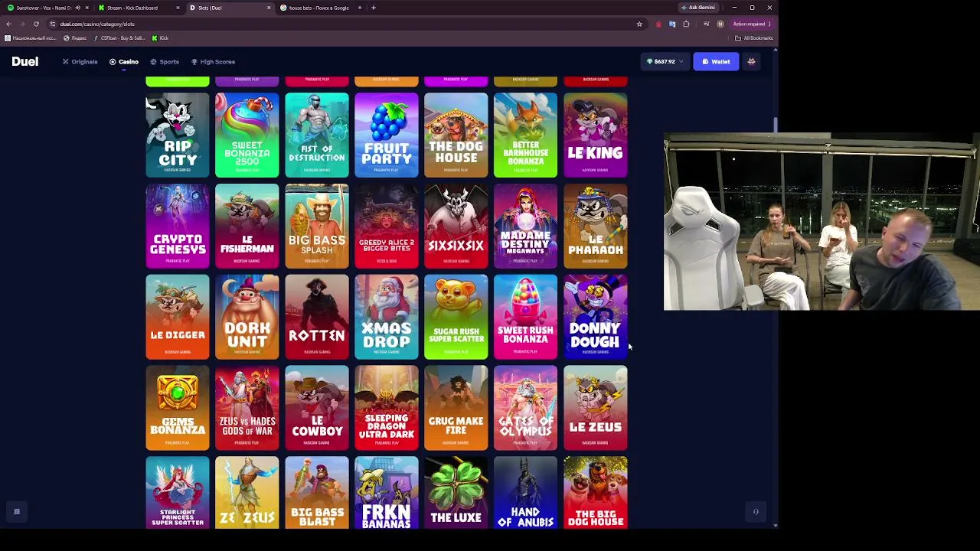Image resolution: width=980 pixels, height=551 pixels.
Task: Open the Яндекс bookmark
Action: [x=75, y=37]
